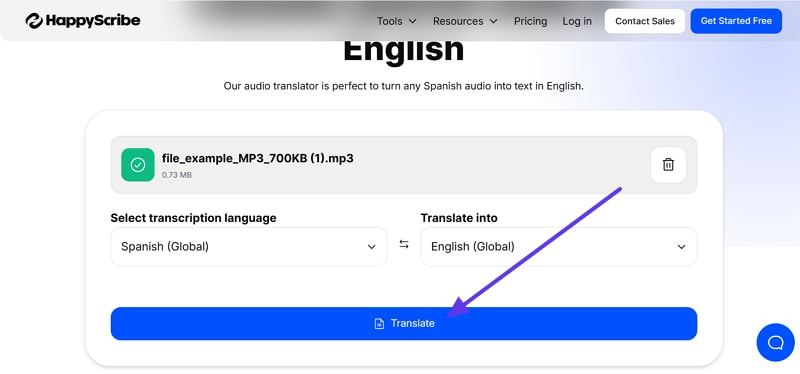
Task: Open the Spanish (Global) transcription language dropdown
Action: click(249, 247)
